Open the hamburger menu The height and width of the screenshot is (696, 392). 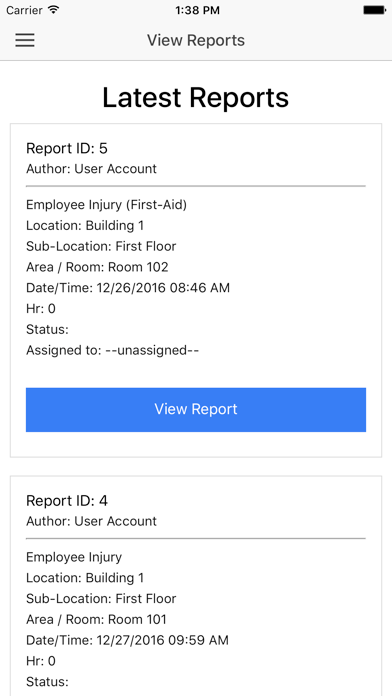coord(25,40)
